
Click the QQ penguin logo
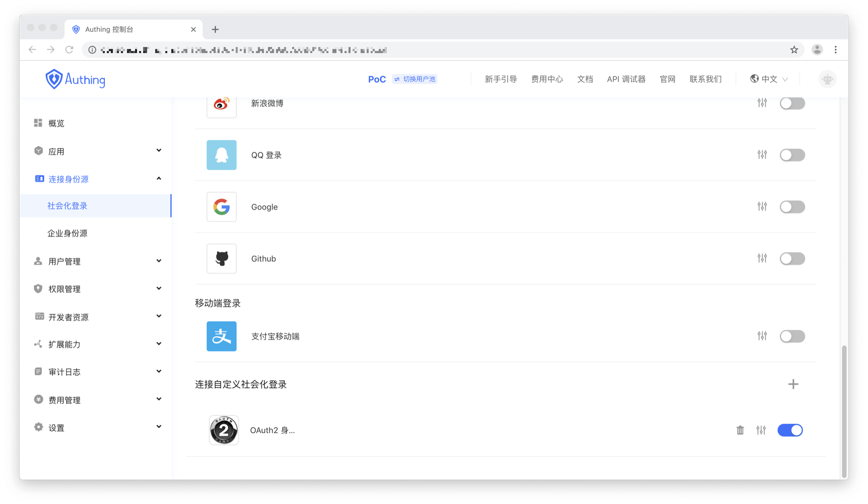(222, 155)
